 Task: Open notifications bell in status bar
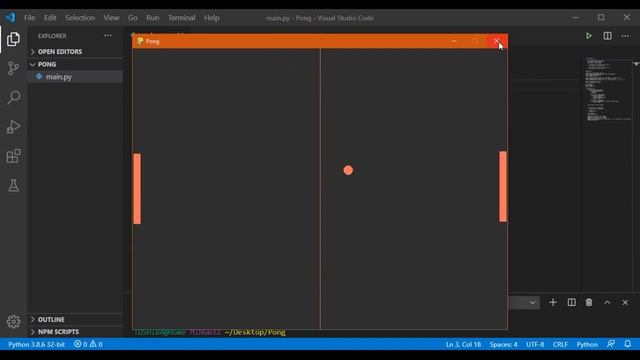628,344
